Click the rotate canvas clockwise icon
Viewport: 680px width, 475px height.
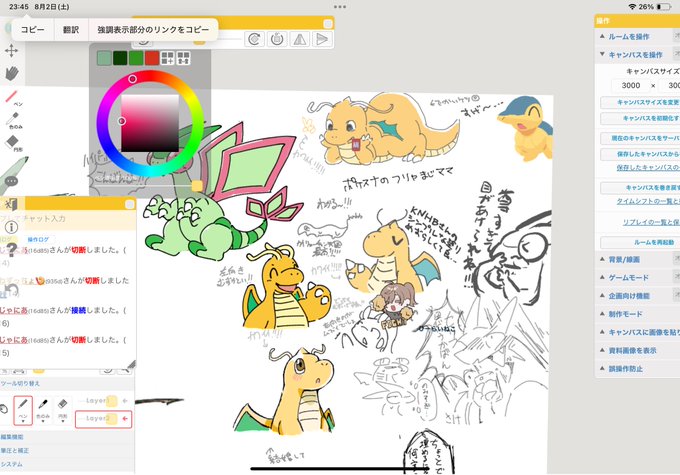click(x=255, y=39)
